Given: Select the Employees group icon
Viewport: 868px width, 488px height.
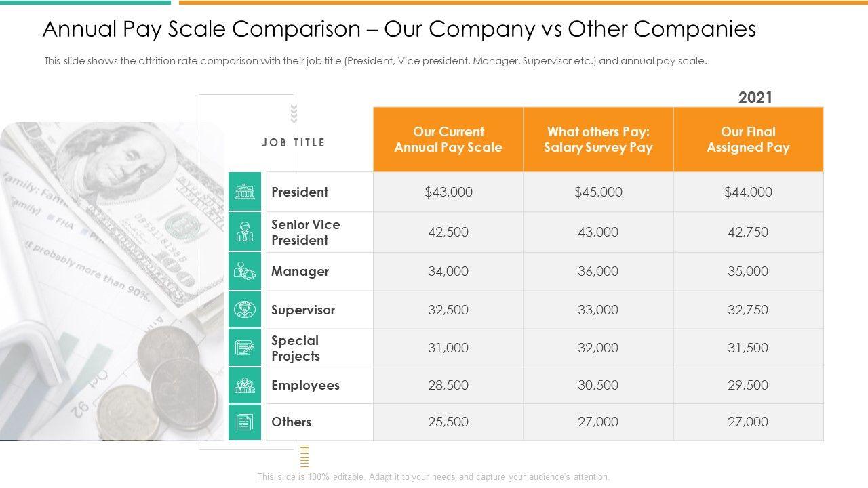Looking at the screenshot, I should (245, 386).
